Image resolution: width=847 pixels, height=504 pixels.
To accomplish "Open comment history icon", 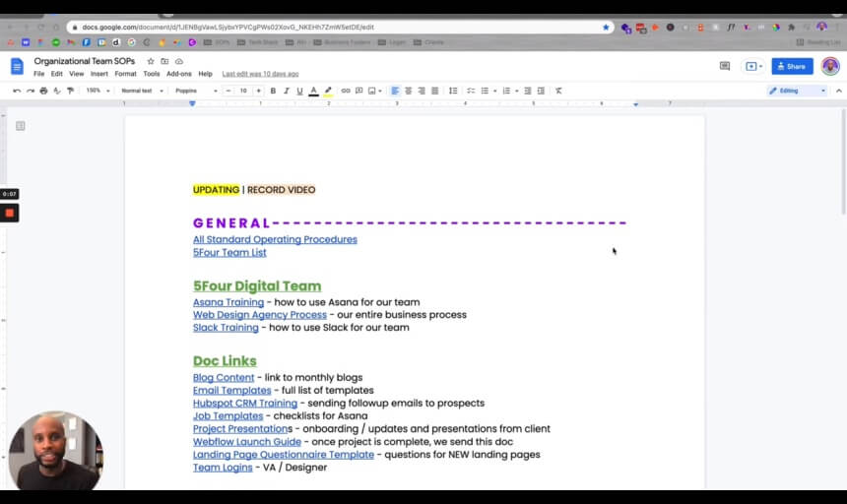I will (725, 66).
